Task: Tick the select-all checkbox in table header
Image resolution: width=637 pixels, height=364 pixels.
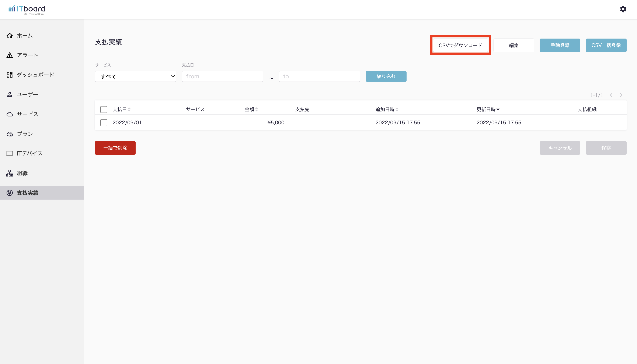Action: [104, 110]
